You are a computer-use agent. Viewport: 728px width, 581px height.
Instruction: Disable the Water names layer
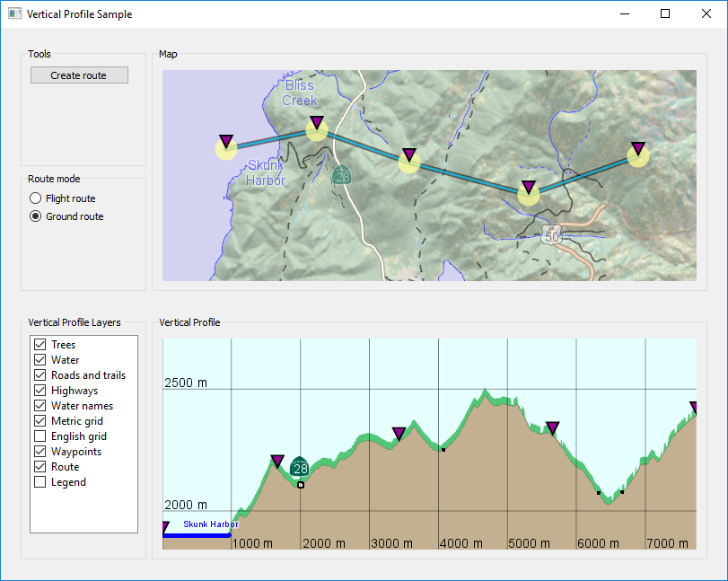coord(39,406)
